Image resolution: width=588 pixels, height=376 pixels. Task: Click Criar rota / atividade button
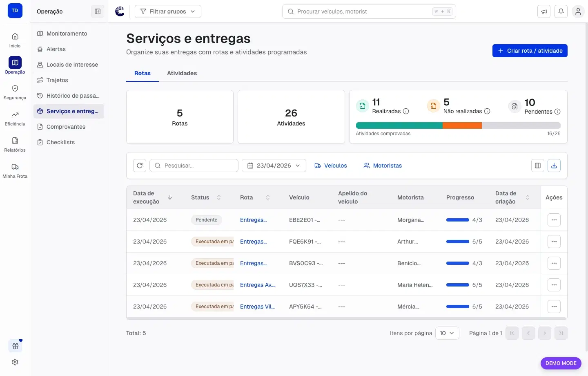(x=530, y=51)
